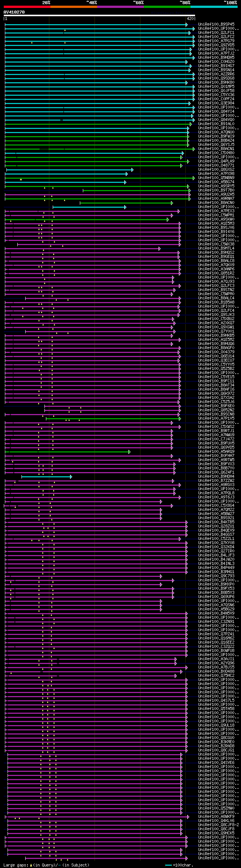Click the UniRef100_Q4PLA9 label
This screenshot has width=241, height=868.
click(x=217, y=161)
